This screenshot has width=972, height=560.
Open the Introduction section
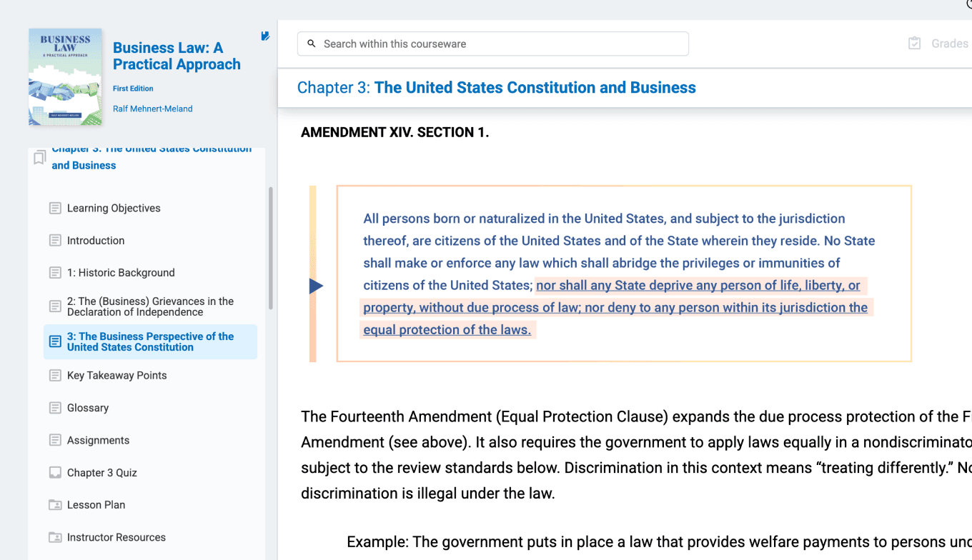click(x=96, y=240)
